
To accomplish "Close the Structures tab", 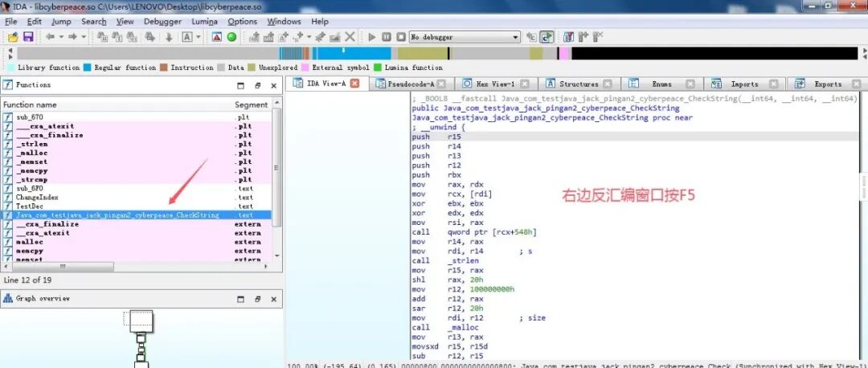I will [608, 84].
